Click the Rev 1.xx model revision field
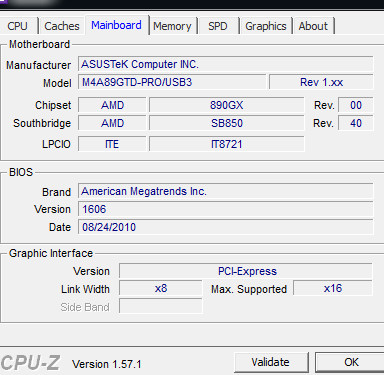The height and width of the screenshot is (375, 384). point(321,82)
